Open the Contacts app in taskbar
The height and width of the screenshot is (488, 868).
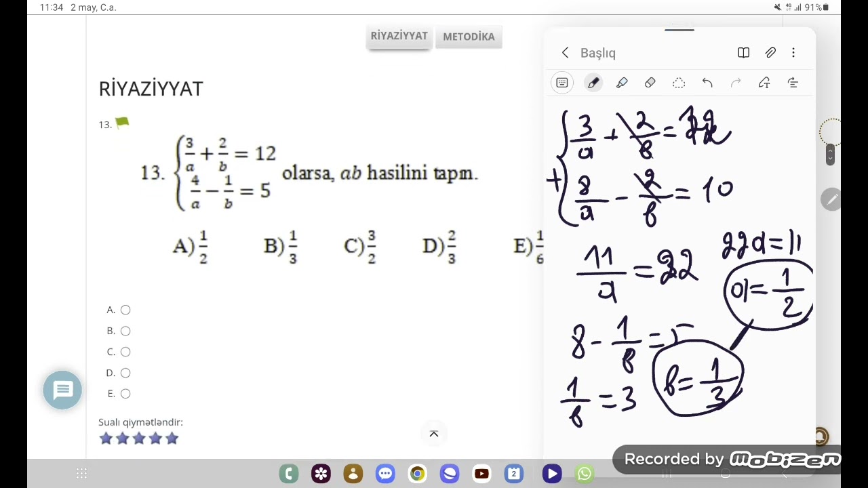pyautogui.click(x=353, y=474)
